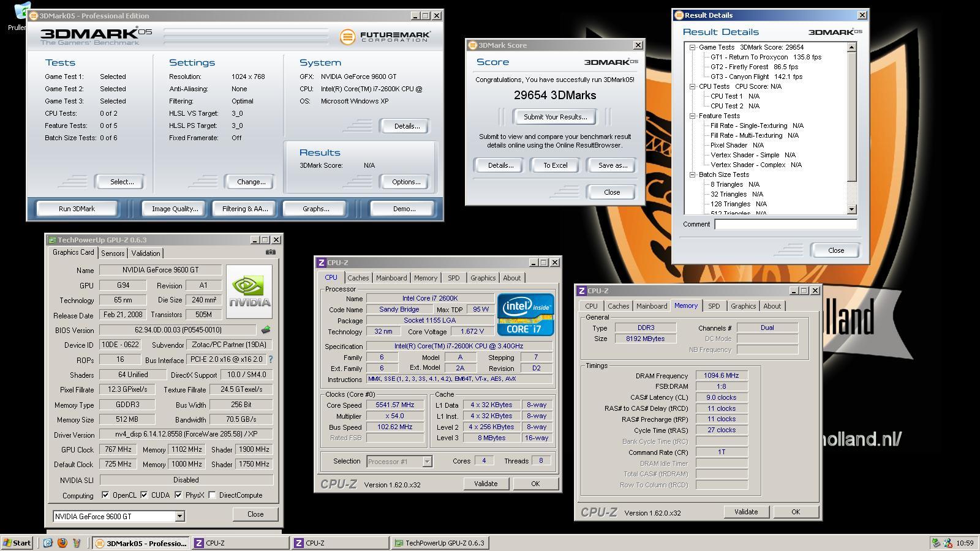
Task: Click the Intel Core i7 logo in CPU-Z
Action: tap(526, 315)
